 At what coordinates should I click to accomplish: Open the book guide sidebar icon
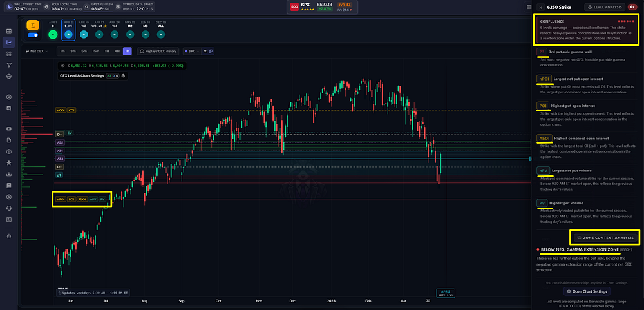[x=8, y=186]
